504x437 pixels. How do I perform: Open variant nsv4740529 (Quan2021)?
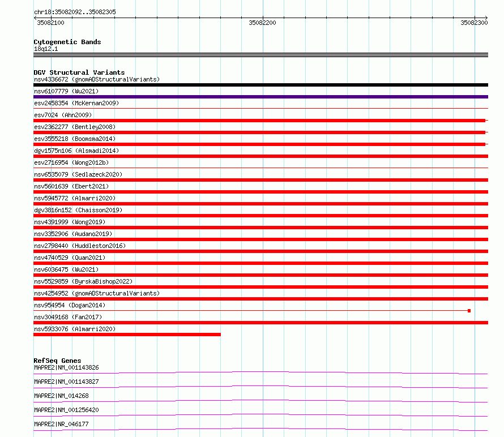[x=70, y=258]
